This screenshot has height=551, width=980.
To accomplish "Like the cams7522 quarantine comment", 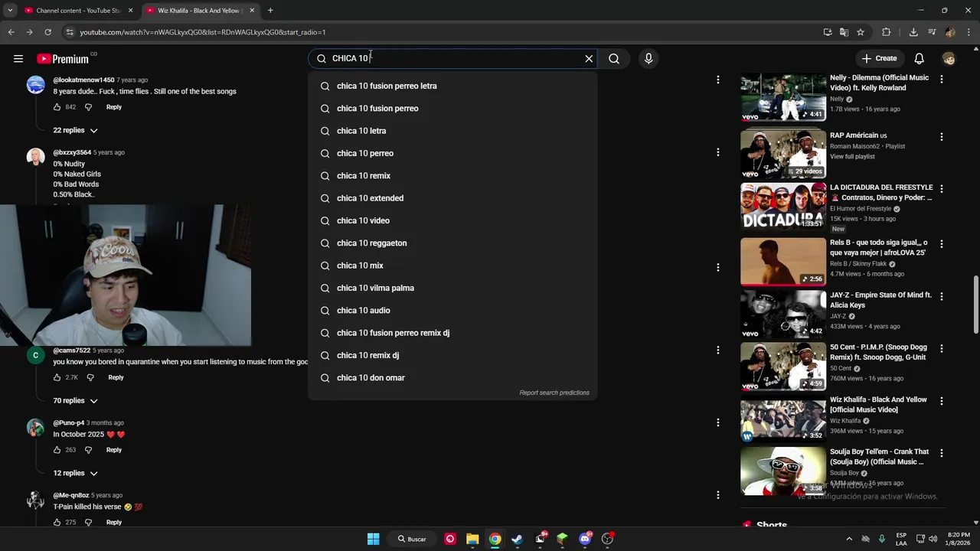I will click(x=57, y=377).
